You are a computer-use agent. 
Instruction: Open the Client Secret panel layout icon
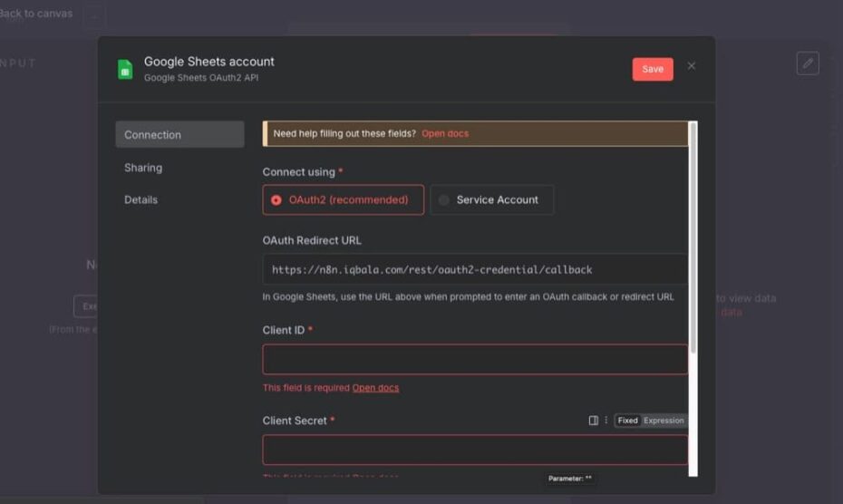click(x=593, y=420)
